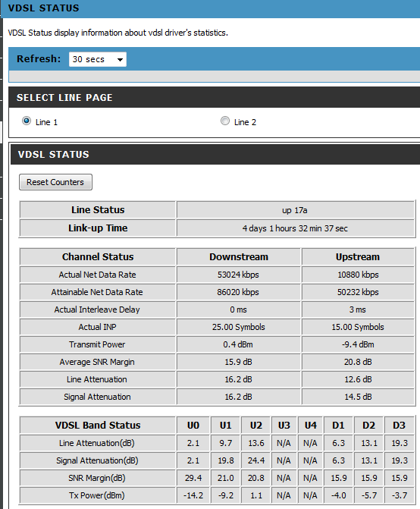This screenshot has height=509, width=420.
Task: Click the 'Downstream' column header
Action: click(239, 256)
